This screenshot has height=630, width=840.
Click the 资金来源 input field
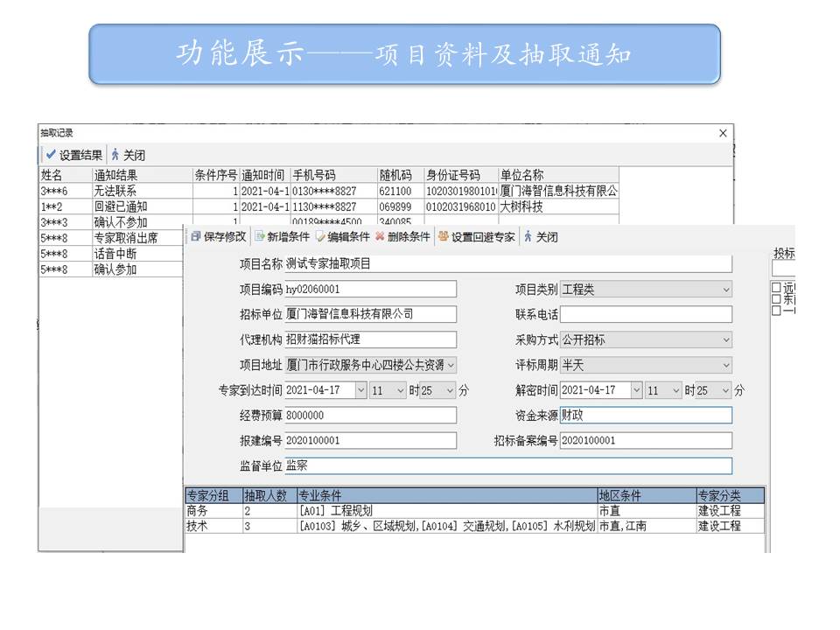pos(646,415)
